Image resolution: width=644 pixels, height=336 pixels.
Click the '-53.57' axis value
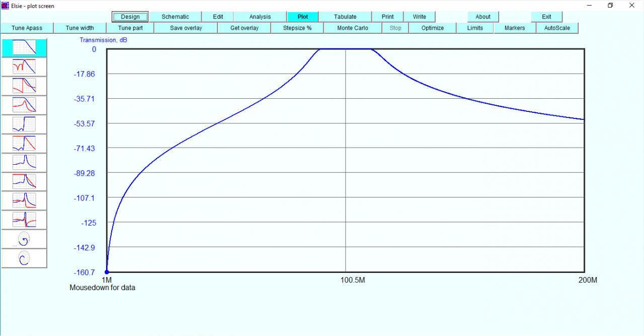pyautogui.click(x=85, y=124)
